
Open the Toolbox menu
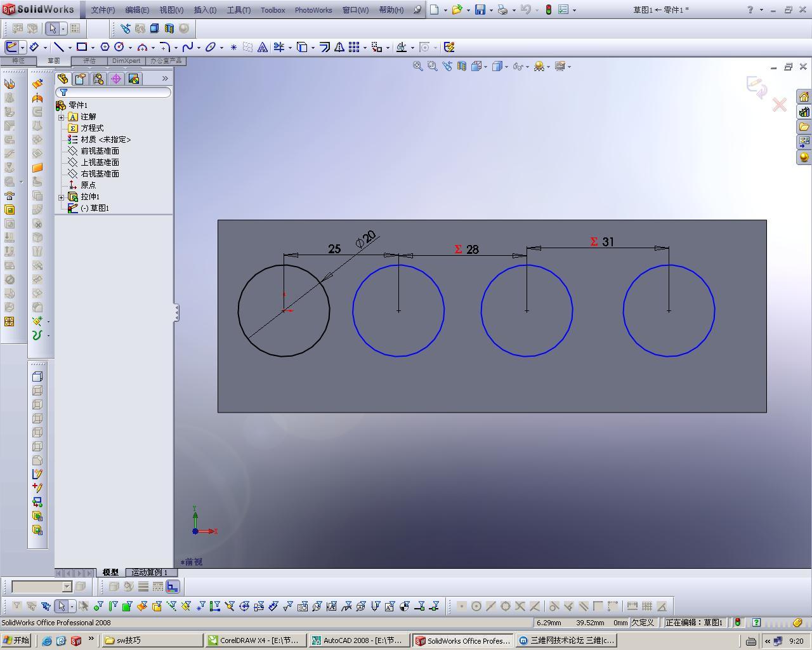tap(273, 10)
